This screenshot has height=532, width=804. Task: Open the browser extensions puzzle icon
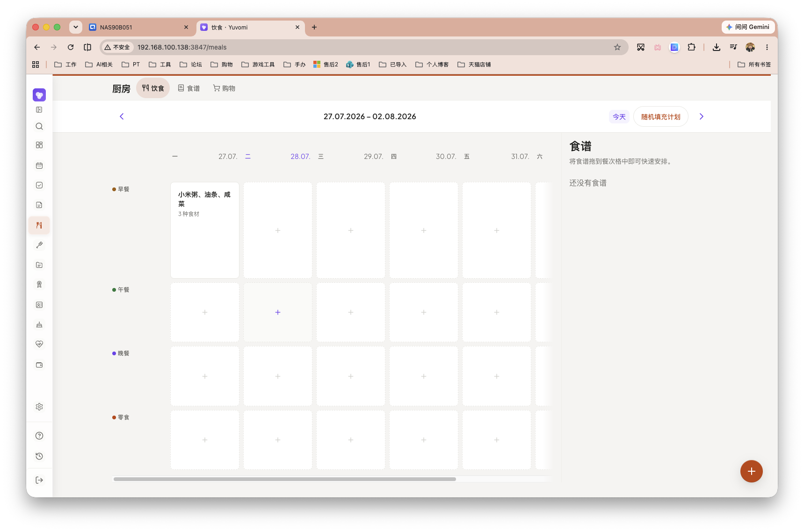691,47
